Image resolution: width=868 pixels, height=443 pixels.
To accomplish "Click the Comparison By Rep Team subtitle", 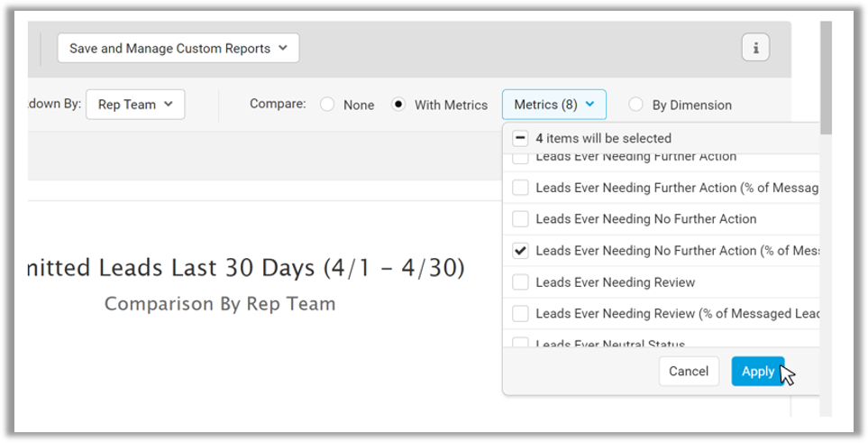I will 220,304.
